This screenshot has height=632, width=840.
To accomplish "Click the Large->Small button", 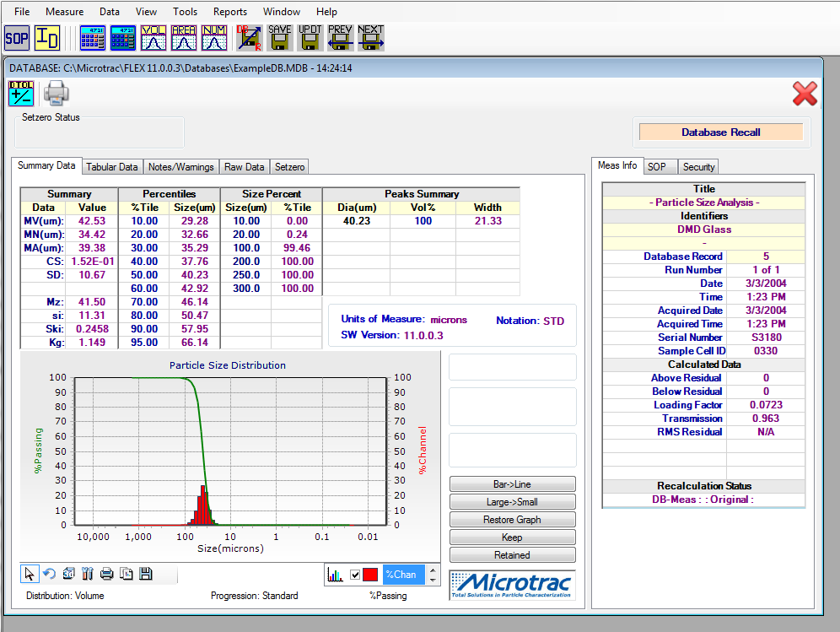I will [512, 502].
